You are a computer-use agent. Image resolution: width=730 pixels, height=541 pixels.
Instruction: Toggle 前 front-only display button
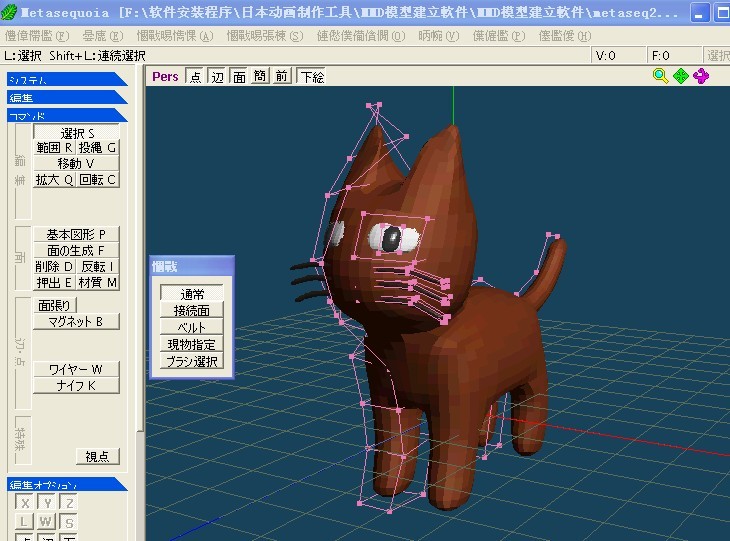click(x=282, y=76)
